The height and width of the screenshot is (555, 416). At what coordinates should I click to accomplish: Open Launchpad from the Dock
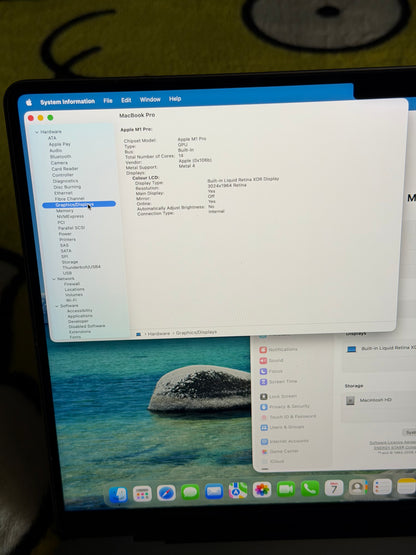[142, 493]
